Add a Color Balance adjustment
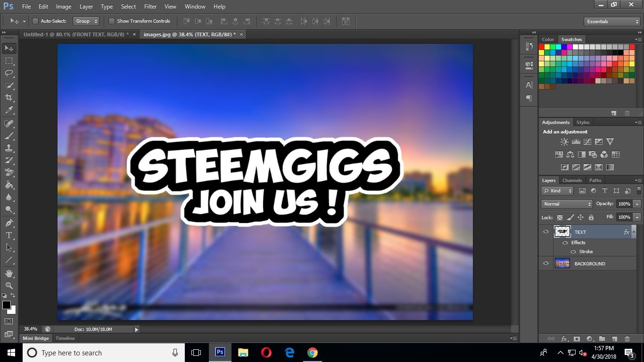The image size is (644, 362). click(570, 154)
